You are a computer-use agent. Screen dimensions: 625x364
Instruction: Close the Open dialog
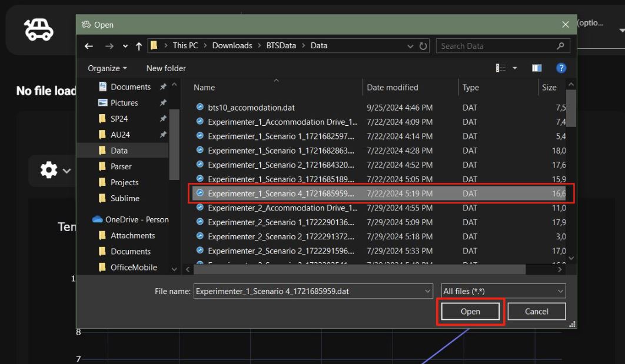565,25
